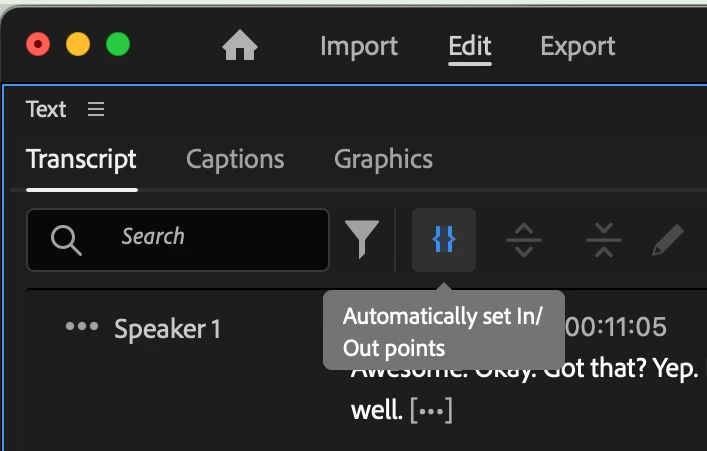Expand the [...] pause marker in transcript
This screenshot has width=707, height=451.
point(431,410)
